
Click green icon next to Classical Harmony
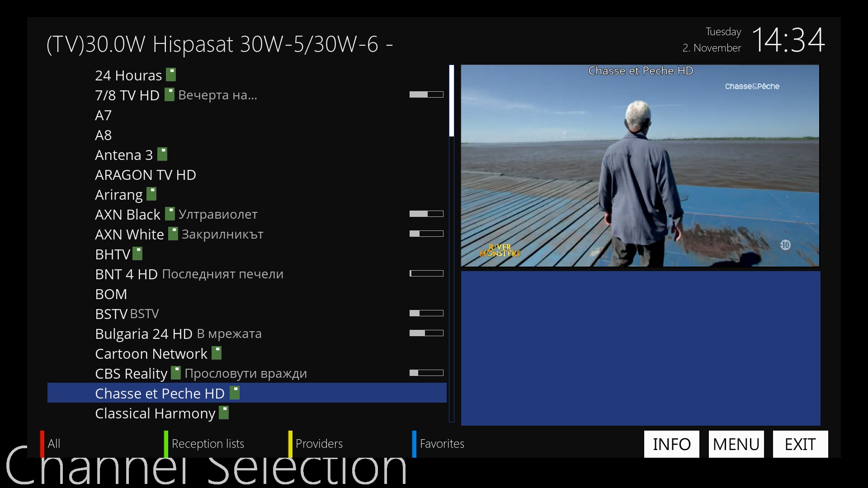tap(224, 413)
